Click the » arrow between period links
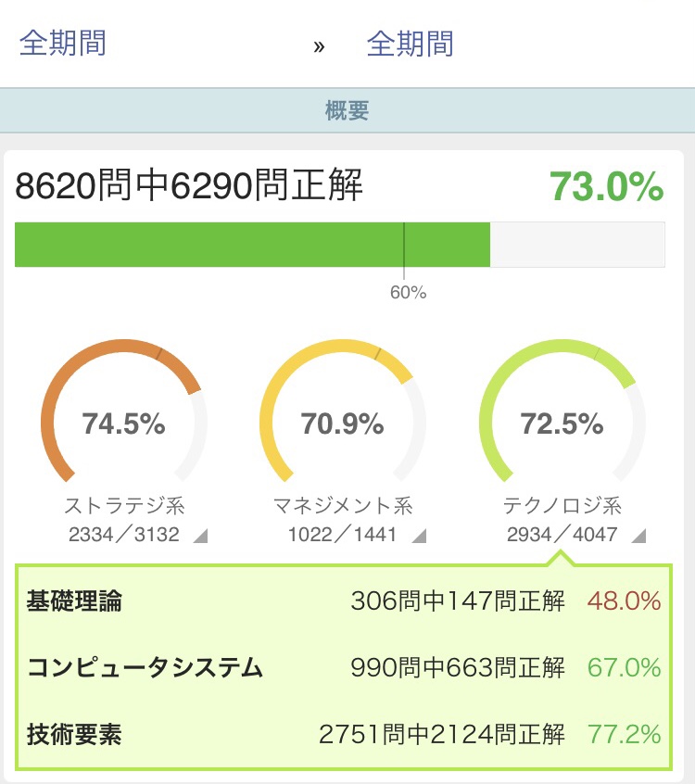The image size is (695, 784). 319,47
